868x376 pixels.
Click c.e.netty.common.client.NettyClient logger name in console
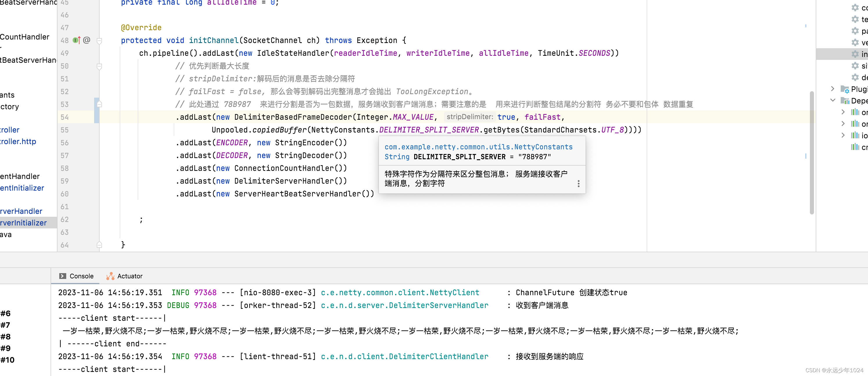[x=400, y=292]
